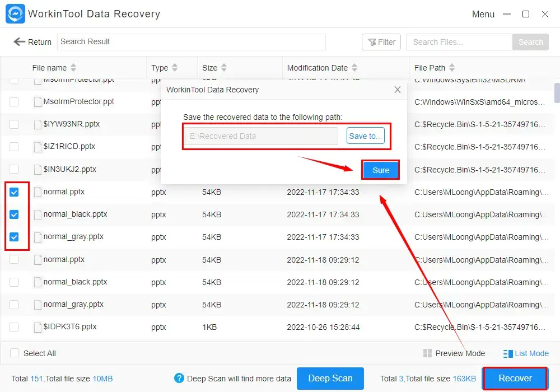Check normal_gray.pptx dated 2022-11-18

click(14, 305)
